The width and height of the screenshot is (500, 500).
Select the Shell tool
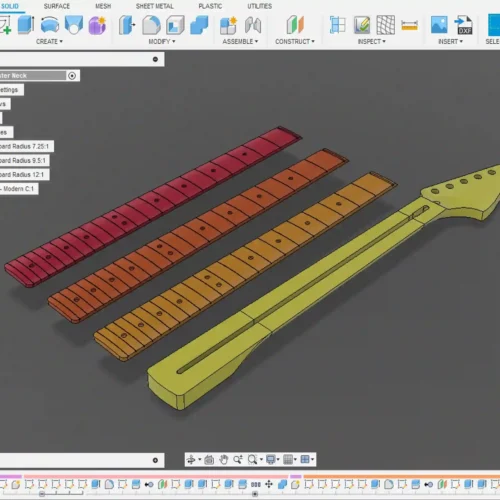tap(175, 25)
